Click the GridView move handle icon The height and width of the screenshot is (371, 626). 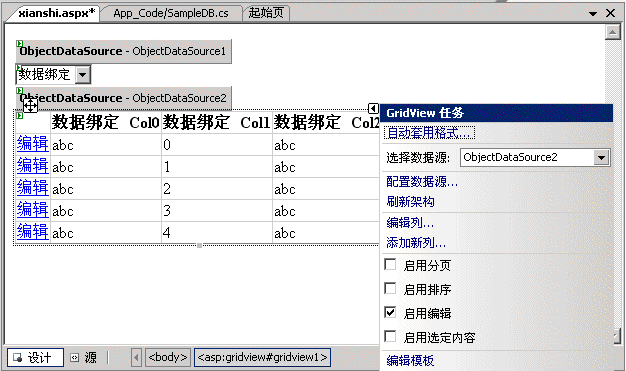point(30,106)
